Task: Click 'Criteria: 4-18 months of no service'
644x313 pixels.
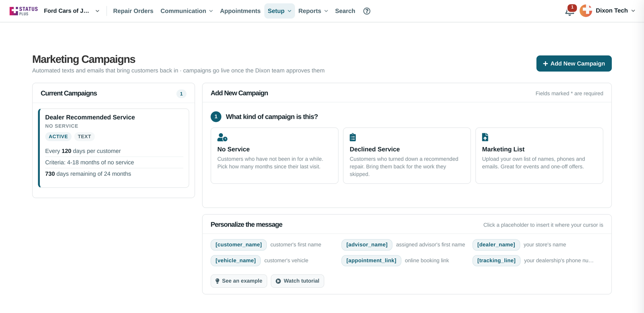Action: click(x=89, y=163)
